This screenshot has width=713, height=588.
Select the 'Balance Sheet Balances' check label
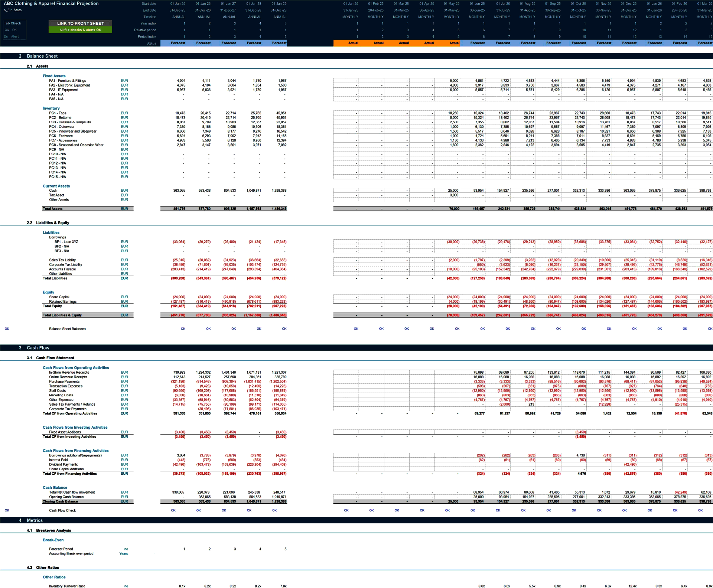pos(67,329)
